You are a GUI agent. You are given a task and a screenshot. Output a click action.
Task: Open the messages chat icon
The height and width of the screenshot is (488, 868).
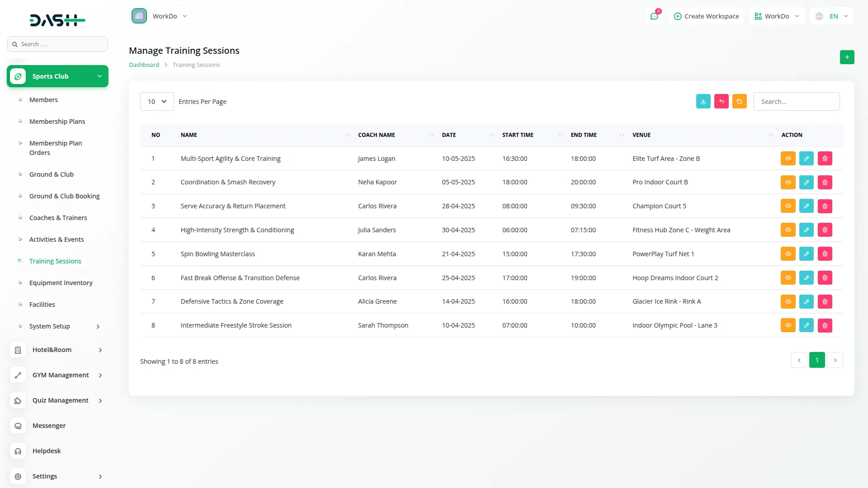654,16
